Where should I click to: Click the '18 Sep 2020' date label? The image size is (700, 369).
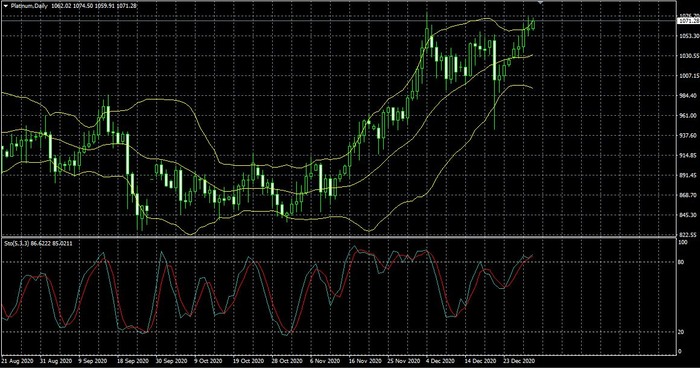point(133,361)
